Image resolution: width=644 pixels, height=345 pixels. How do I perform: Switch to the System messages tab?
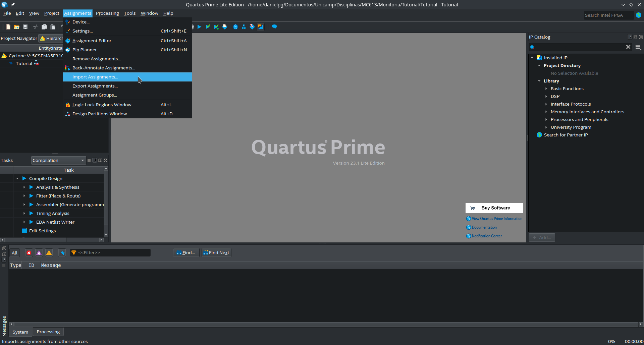pyautogui.click(x=20, y=332)
